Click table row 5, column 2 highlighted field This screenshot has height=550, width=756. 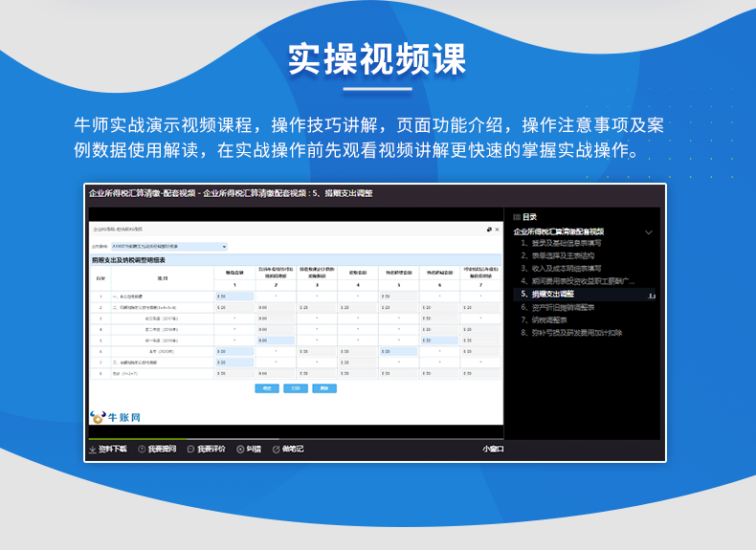[276, 341]
